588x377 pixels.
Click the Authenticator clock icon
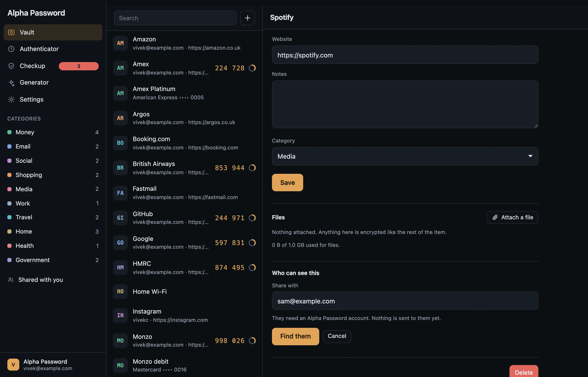point(11,49)
